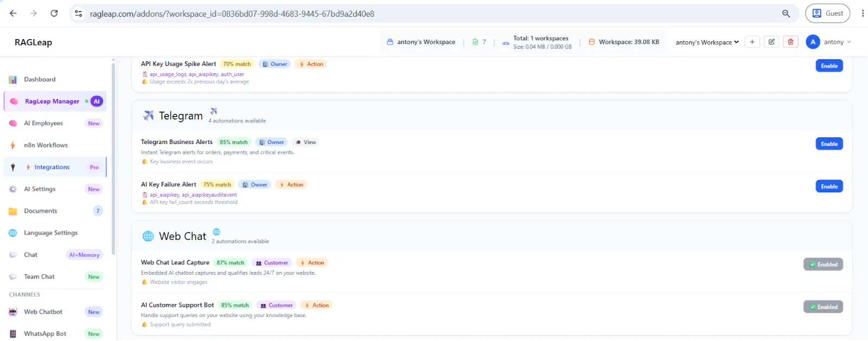Add a new workspace with the plus button

(752, 42)
